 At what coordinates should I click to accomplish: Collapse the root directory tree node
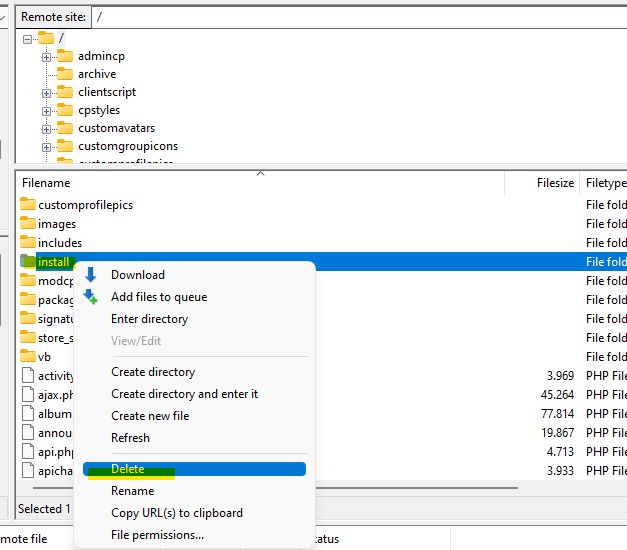pos(28,39)
